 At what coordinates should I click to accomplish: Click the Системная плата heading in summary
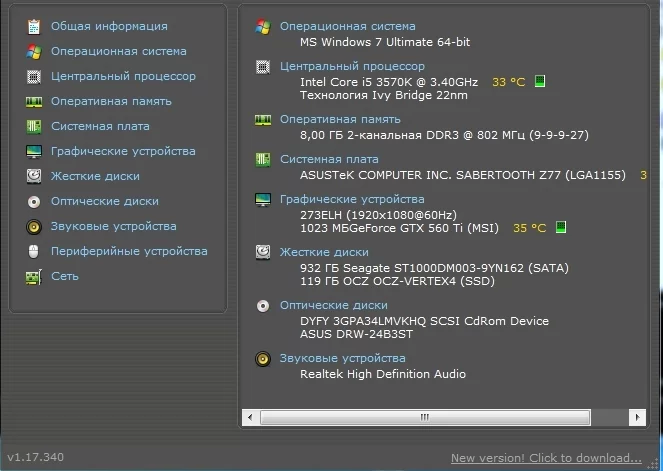329,159
